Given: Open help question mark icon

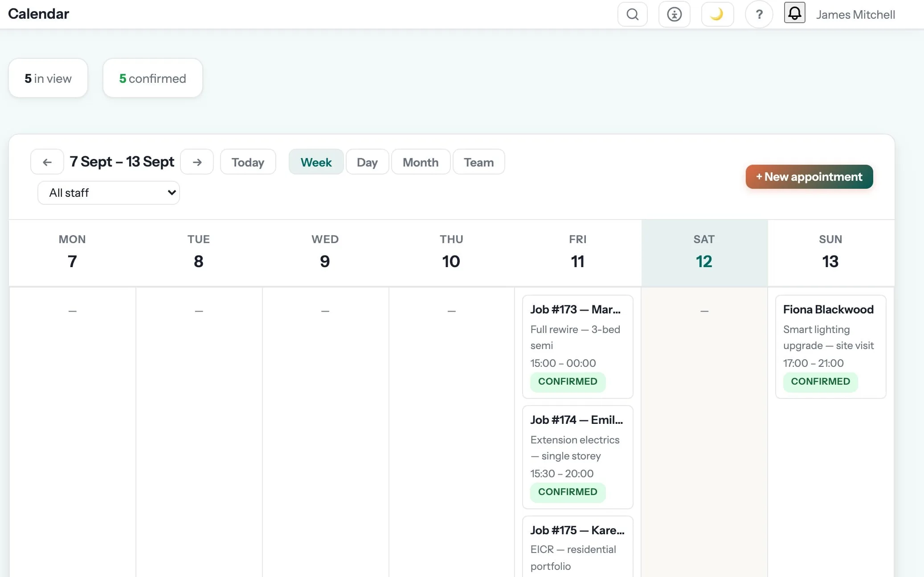Looking at the screenshot, I should click(x=759, y=14).
